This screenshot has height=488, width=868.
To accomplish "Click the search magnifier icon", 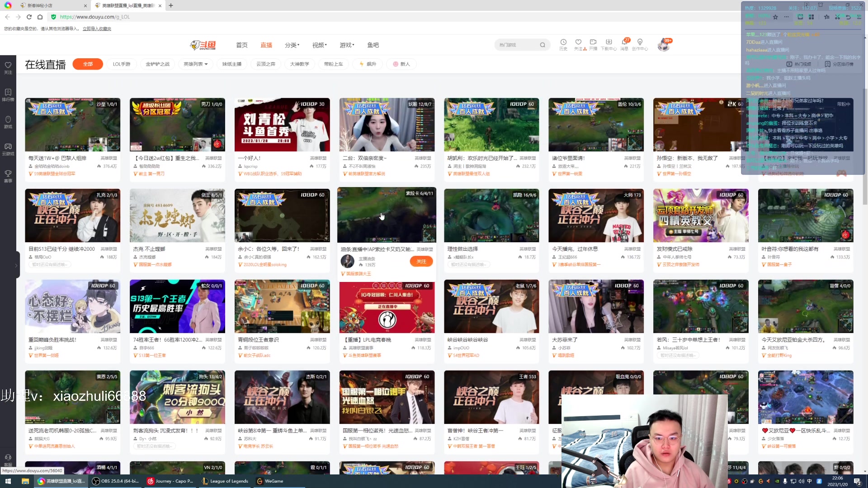I will (542, 45).
